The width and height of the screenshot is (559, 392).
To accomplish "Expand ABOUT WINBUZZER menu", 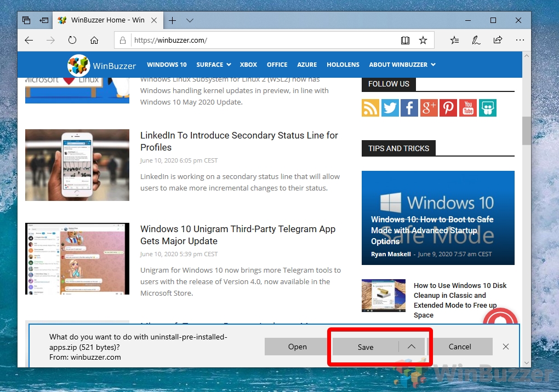I will 402,65.
